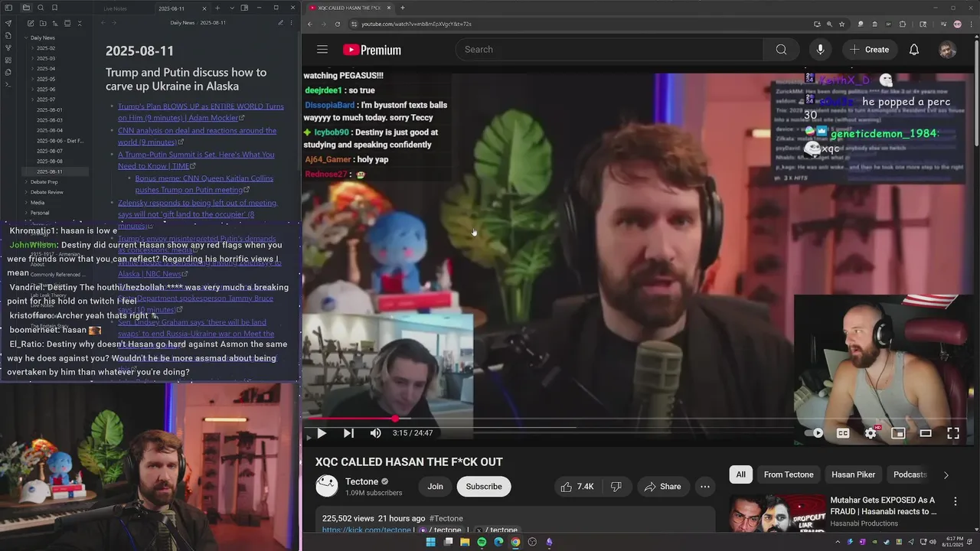
Task: Open the YouTube Create button
Action: (869, 50)
